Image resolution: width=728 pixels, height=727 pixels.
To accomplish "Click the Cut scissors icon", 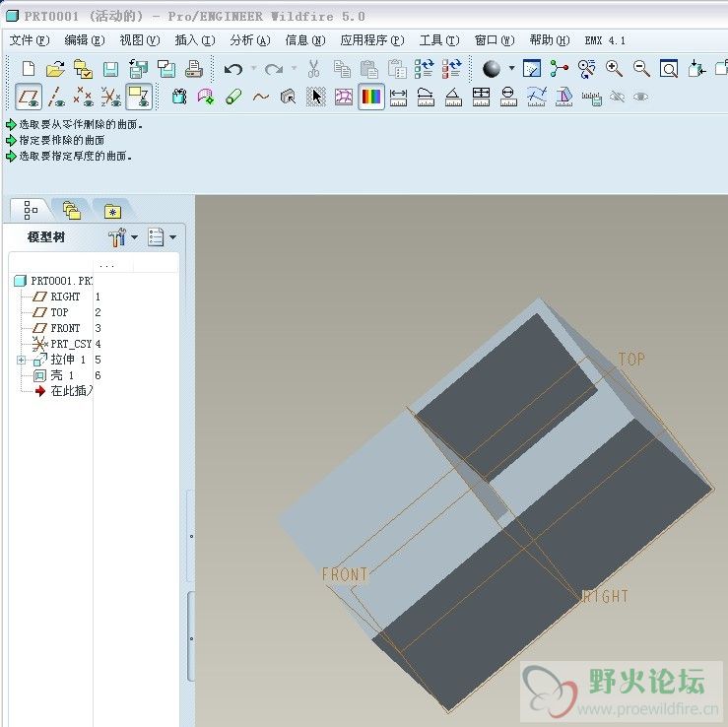I will 314,69.
